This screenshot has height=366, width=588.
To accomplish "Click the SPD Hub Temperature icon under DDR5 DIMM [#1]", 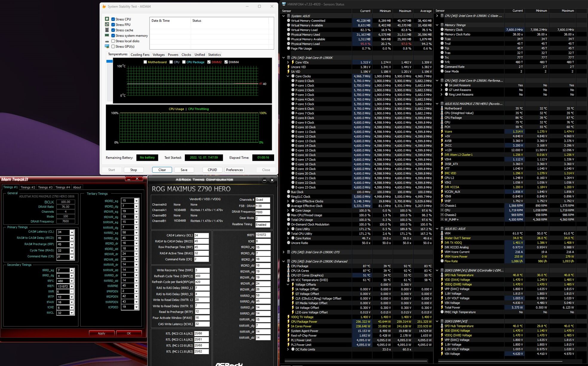I will pyautogui.click(x=442, y=275).
